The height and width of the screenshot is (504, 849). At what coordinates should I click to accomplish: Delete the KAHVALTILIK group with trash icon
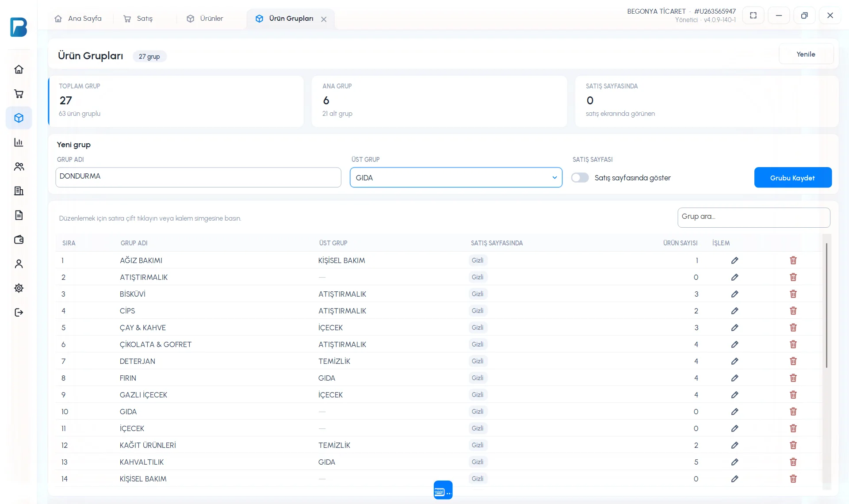(793, 462)
